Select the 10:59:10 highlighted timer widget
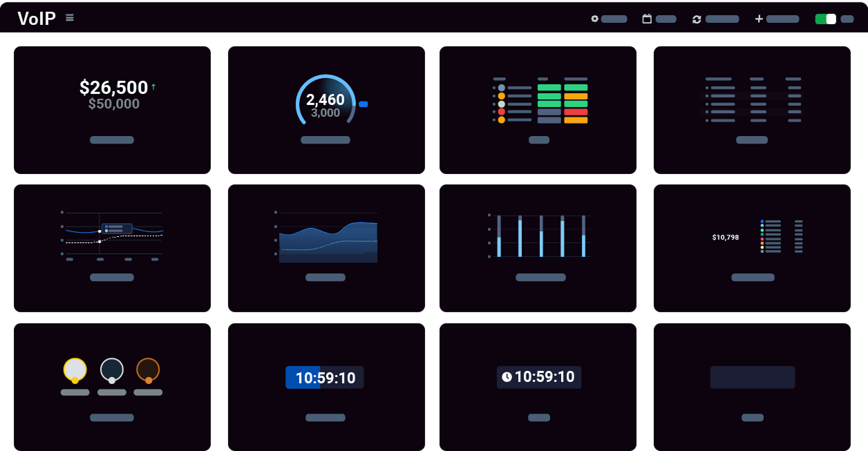The width and height of the screenshot is (868, 451). [324, 377]
